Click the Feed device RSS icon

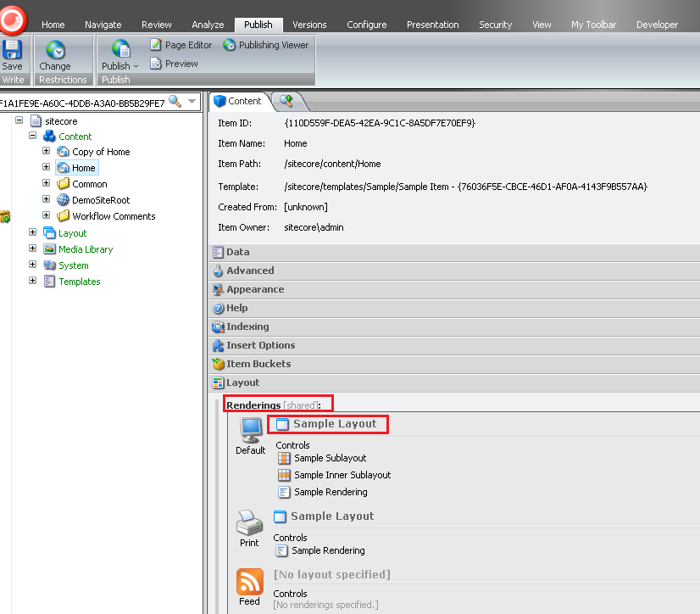click(249, 582)
